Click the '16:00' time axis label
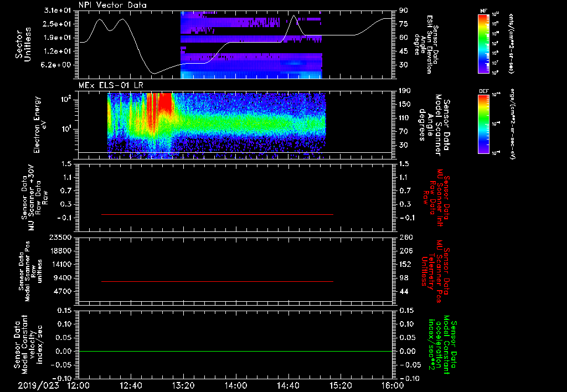Screen dimensions: 567x392 coord(393,385)
